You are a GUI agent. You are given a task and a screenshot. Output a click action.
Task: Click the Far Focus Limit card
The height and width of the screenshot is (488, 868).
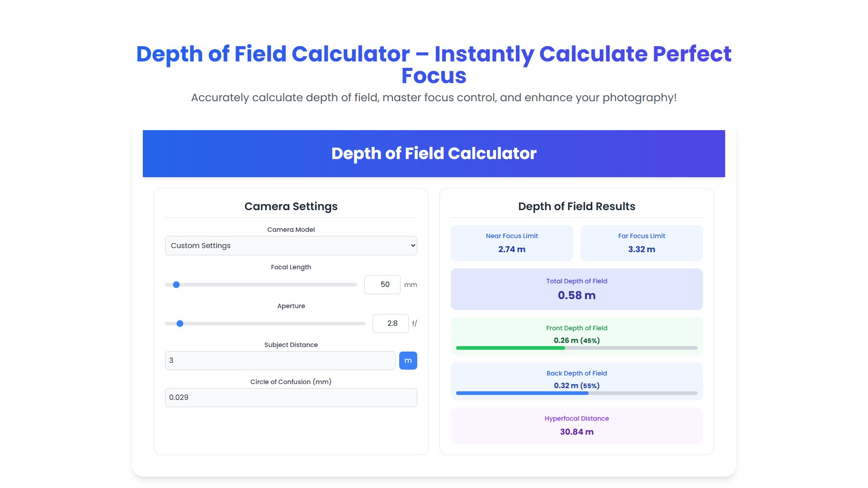(x=642, y=243)
